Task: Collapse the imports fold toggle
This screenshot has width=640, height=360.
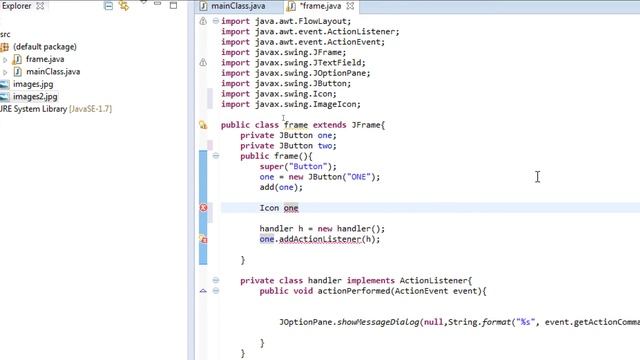Action: (x=216, y=21)
